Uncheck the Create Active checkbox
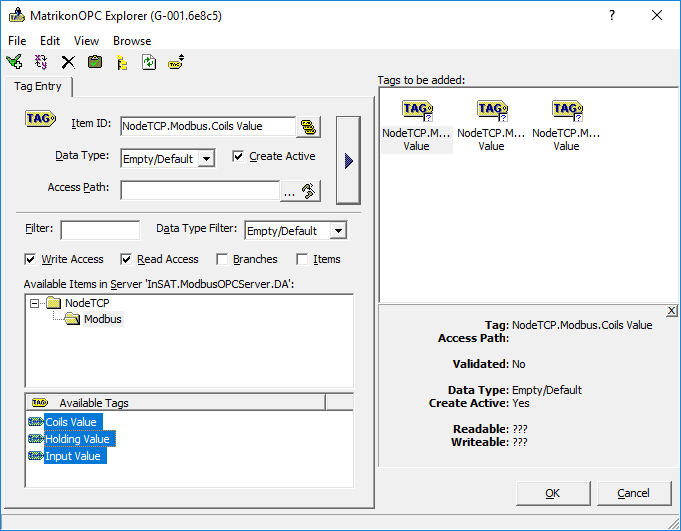Viewport: 681px width, 531px height. (x=238, y=156)
